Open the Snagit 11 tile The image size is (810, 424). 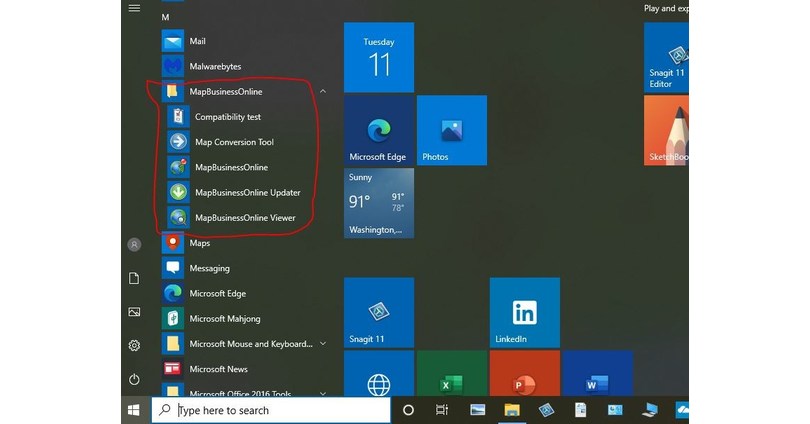378,312
